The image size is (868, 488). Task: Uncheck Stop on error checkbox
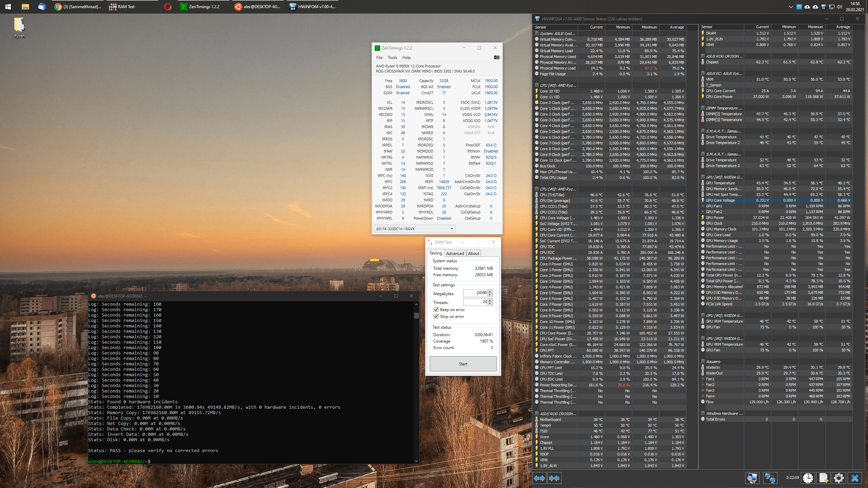[436, 317]
